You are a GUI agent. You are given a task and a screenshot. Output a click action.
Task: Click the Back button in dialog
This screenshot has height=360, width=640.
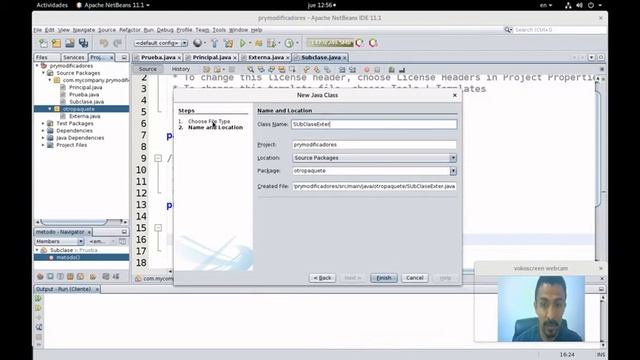coord(322,278)
